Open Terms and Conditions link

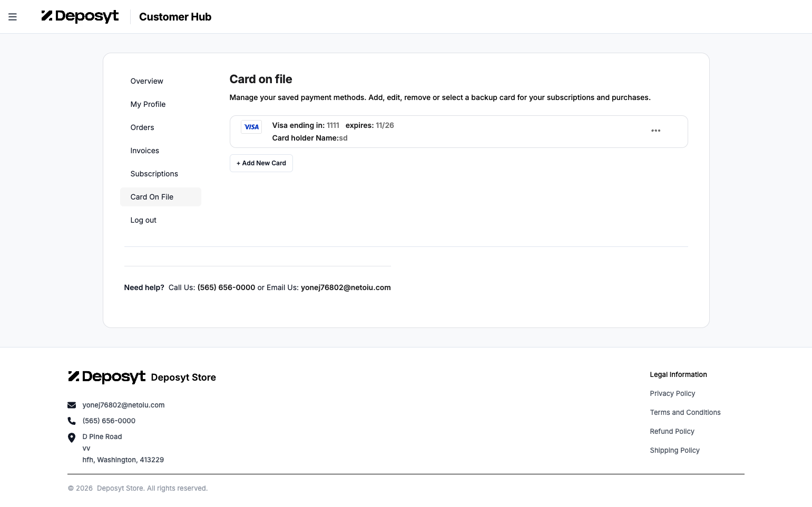(x=685, y=412)
